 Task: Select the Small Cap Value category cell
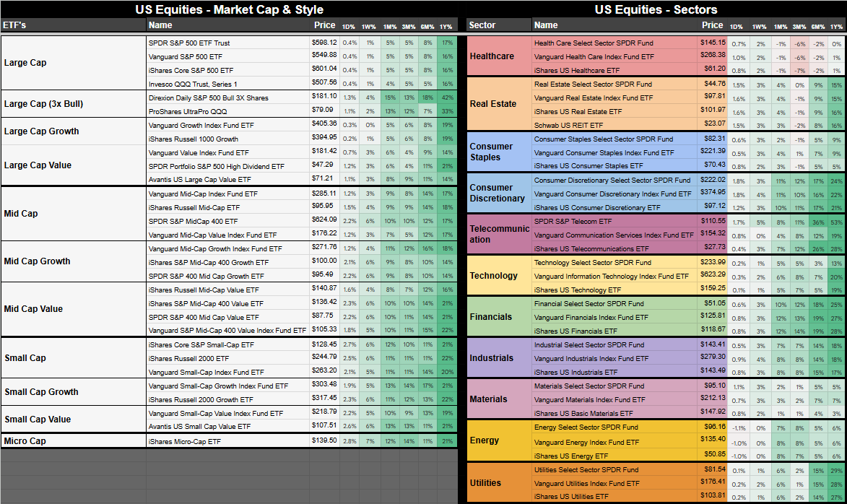(74, 420)
